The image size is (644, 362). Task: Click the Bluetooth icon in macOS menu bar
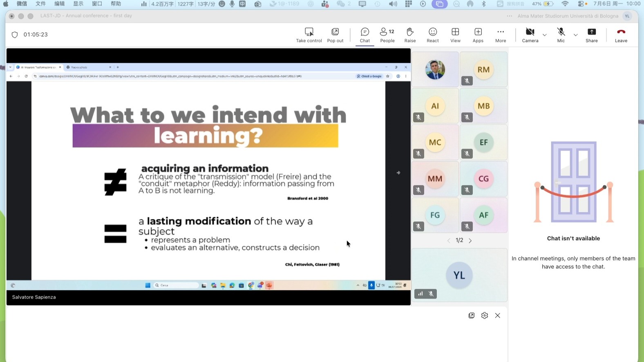click(x=484, y=4)
